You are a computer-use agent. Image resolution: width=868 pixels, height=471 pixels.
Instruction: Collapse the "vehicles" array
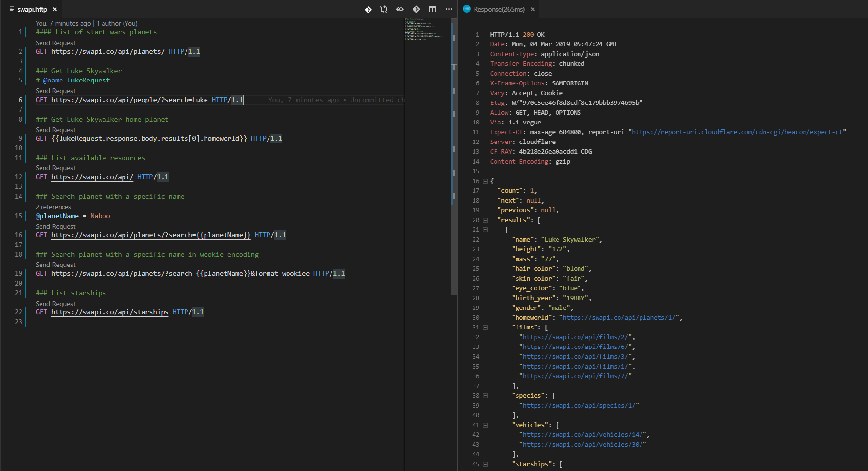[x=485, y=425]
